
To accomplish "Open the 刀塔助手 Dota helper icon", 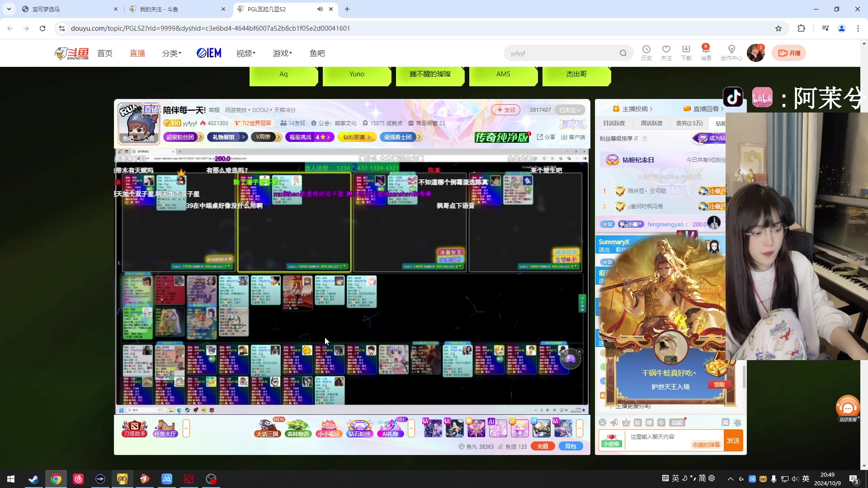I will pyautogui.click(x=134, y=428).
